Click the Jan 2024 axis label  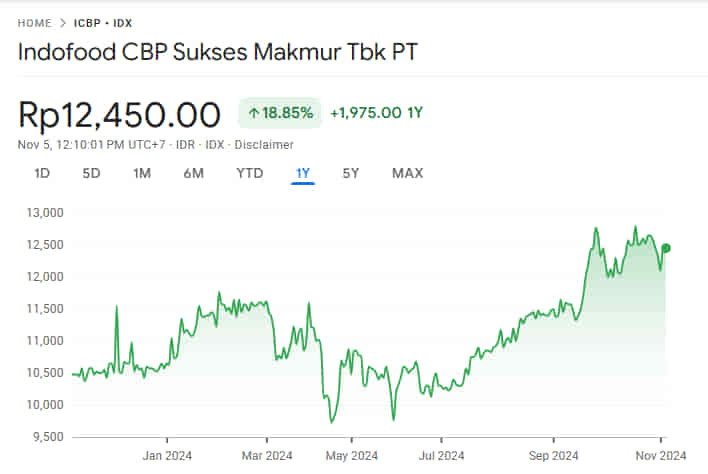pos(166,454)
